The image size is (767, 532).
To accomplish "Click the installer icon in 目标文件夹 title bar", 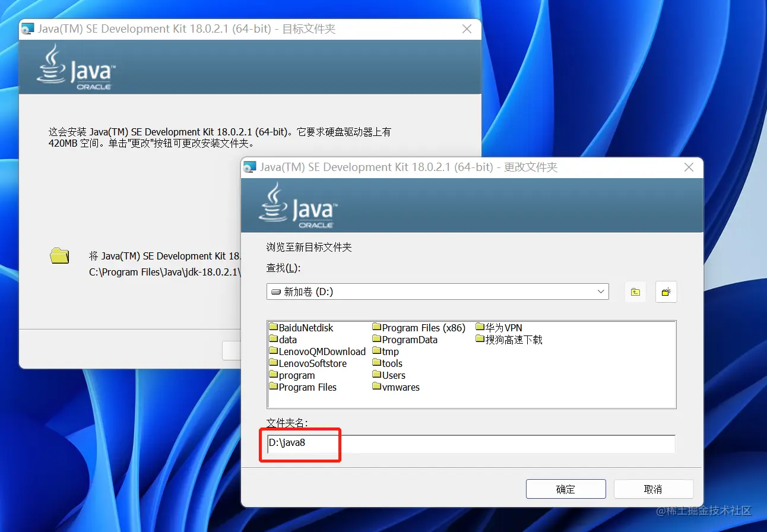I will tap(28, 29).
